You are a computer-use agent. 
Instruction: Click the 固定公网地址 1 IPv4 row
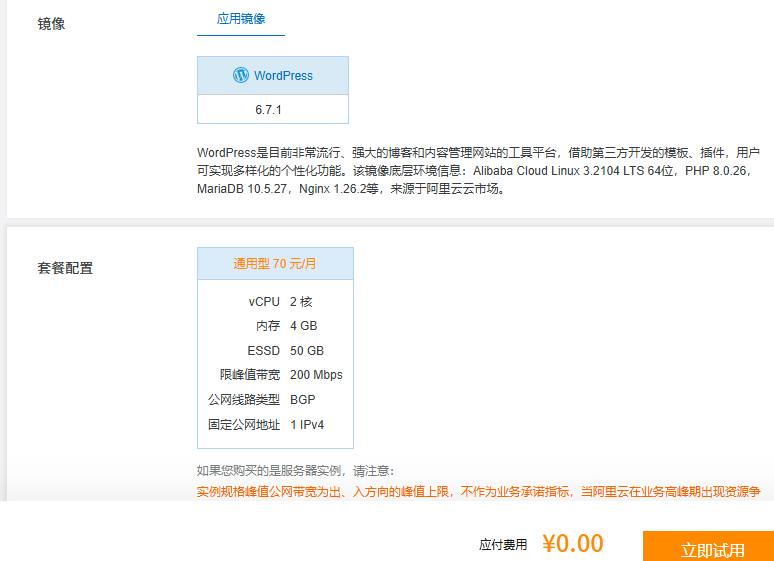tap(275, 425)
